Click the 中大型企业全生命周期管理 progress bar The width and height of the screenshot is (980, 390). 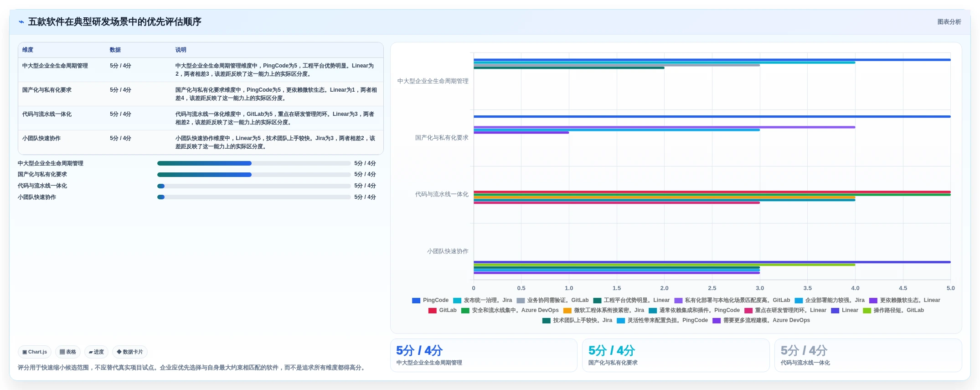tap(254, 163)
